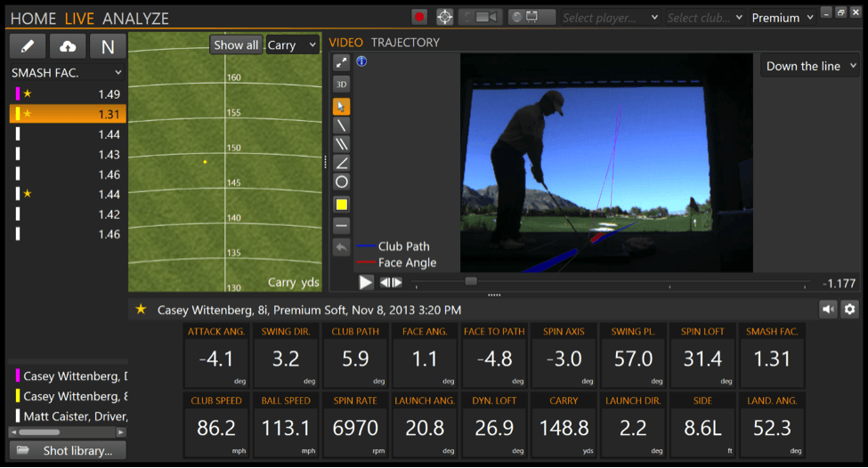Screen dimensions: 868x468
Task: Toggle the 3D view button
Action: coord(341,84)
